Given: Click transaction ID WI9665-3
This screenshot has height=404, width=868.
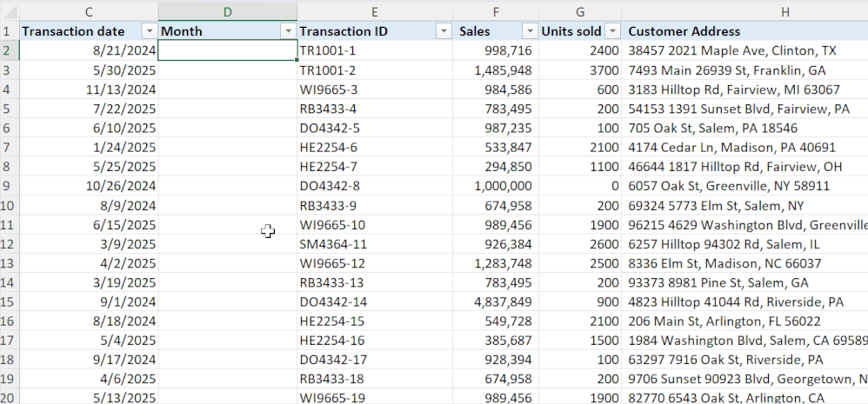Looking at the screenshot, I should (x=375, y=89).
